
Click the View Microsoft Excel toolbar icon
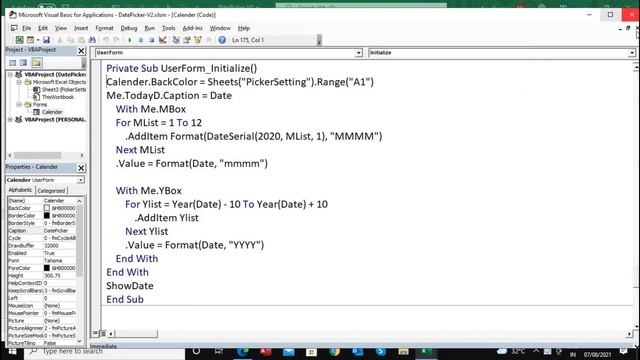point(19,40)
